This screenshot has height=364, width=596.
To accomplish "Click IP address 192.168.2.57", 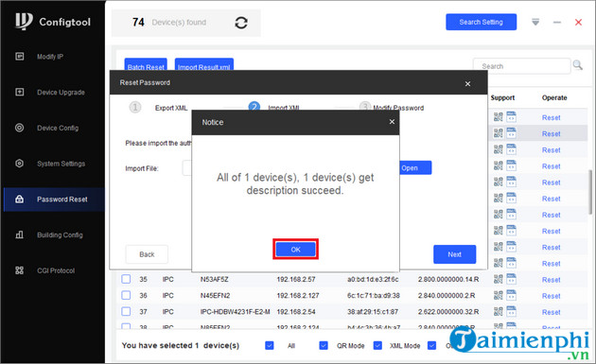I will pos(296,279).
